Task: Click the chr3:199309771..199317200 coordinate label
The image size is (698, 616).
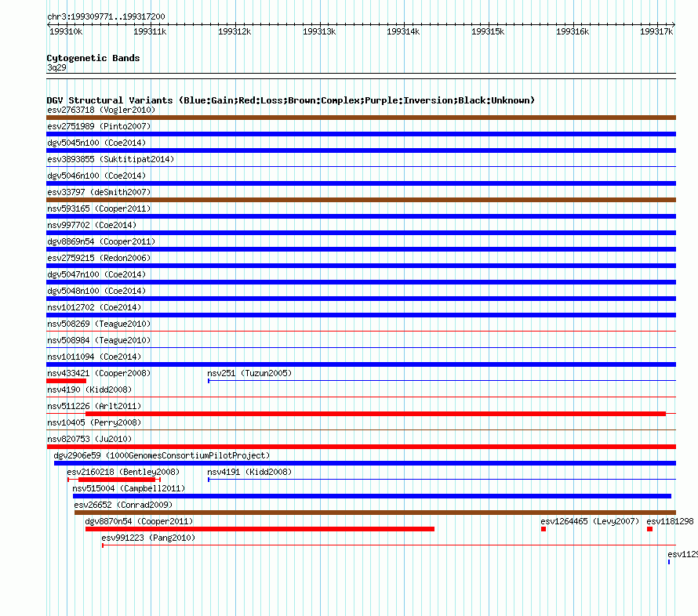Action: (x=106, y=16)
